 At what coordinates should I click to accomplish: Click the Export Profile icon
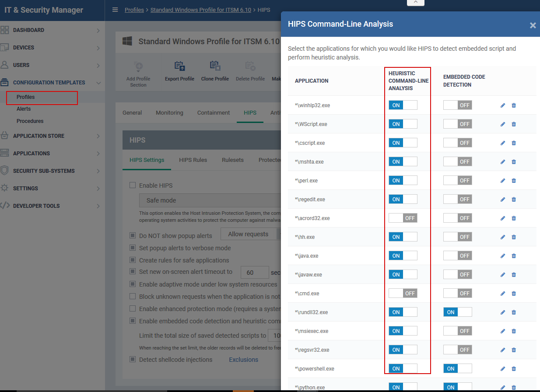point(179,66)
